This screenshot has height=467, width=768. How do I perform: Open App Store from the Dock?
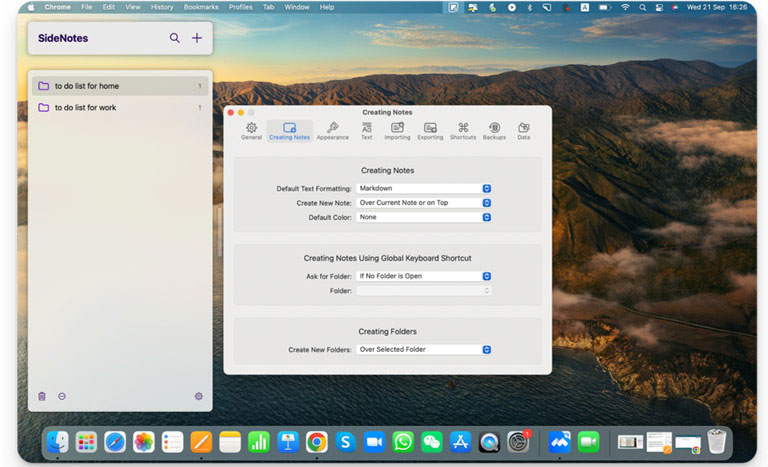click(x=460, y=442)
